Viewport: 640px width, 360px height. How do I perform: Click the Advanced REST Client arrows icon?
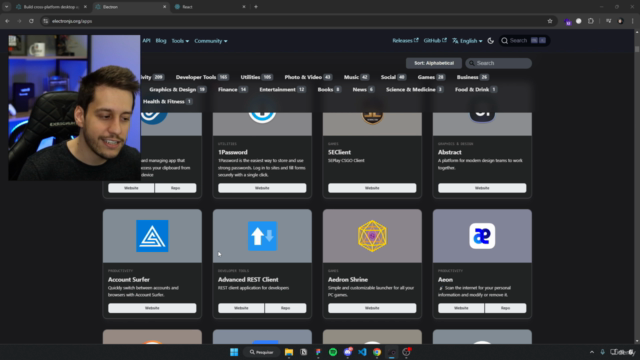tap(262, 236)
